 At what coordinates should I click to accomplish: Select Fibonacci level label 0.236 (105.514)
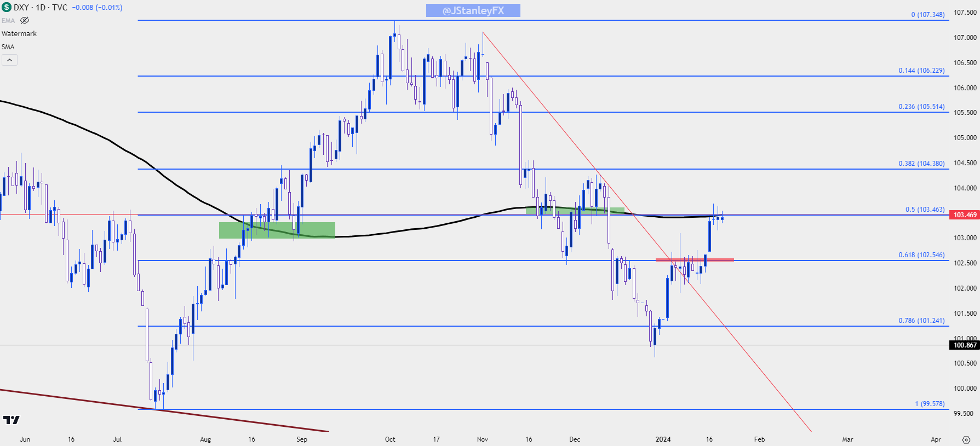921,107
